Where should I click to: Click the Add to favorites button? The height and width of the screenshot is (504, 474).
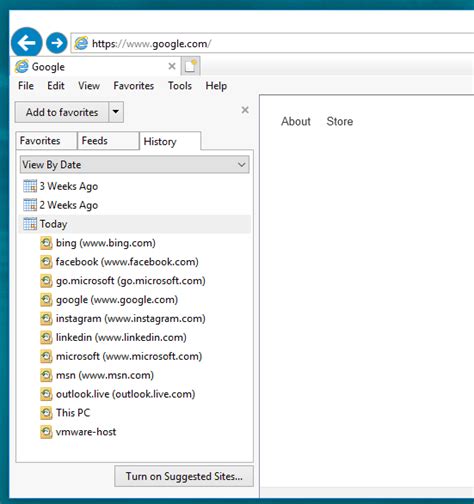tap(62, 112)
